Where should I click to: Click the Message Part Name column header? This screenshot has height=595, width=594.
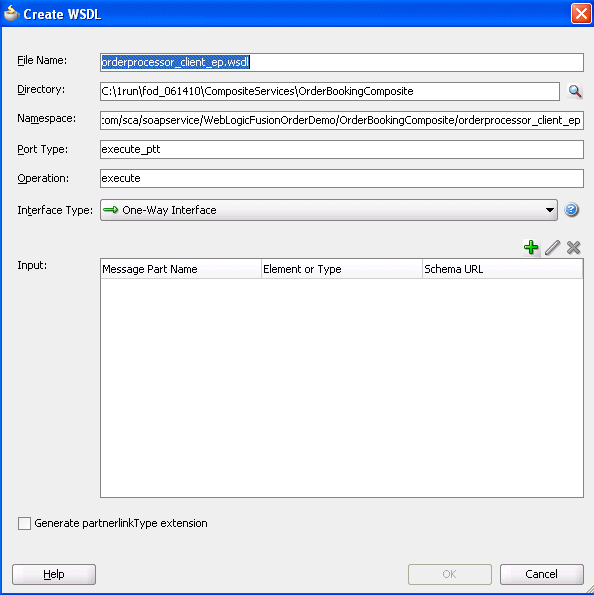pos(181,269)
